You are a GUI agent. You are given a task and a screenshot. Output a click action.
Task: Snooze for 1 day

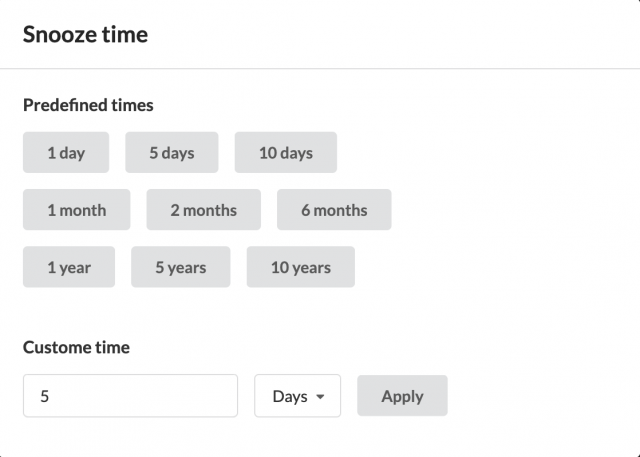pyautogui.click(x=66, y=152)
